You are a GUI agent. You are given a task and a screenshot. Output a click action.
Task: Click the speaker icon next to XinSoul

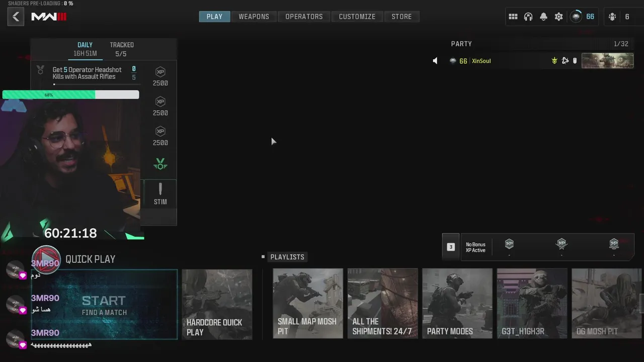[435, 61]
